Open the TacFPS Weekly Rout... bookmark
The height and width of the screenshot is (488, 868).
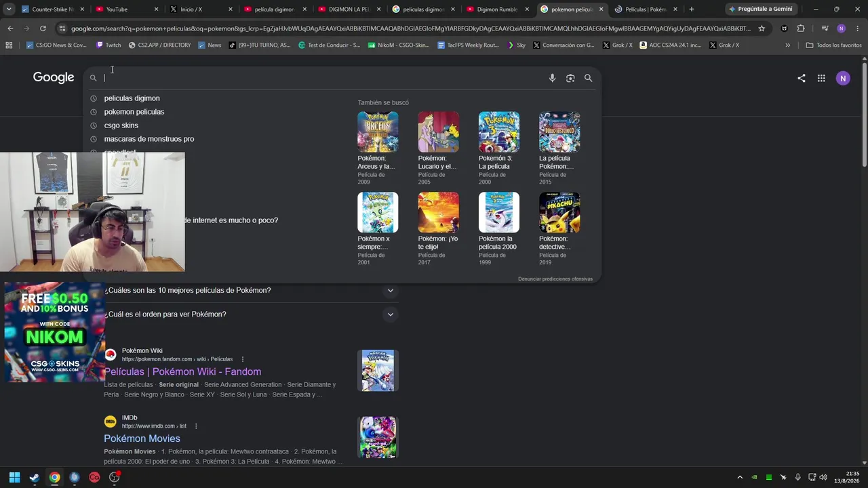tap(469, 45)
